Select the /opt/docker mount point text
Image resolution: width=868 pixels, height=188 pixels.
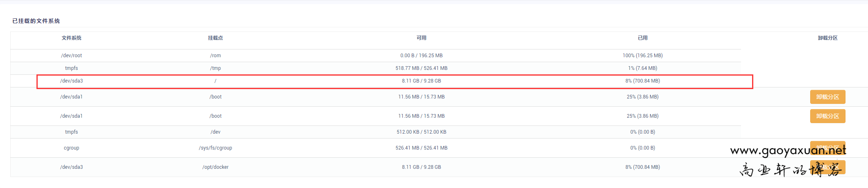(x=215, y=167)
